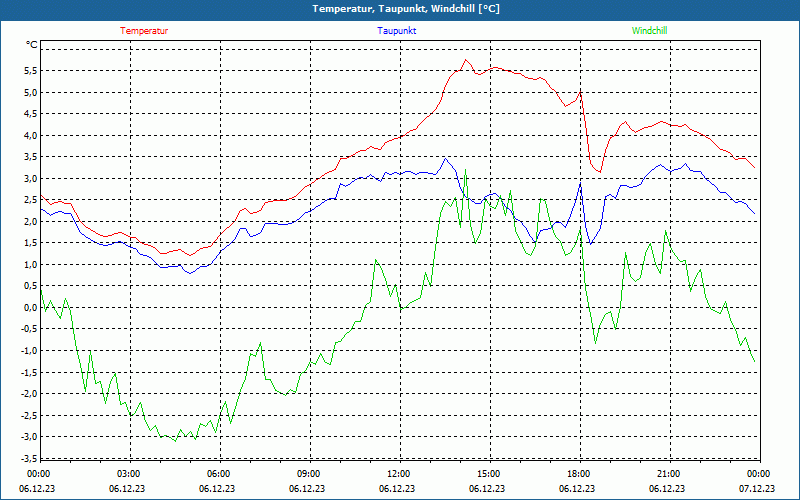This screenshot has height=500, width=800.
Task: Click the 09:00 time axis label
Action: 310,474
